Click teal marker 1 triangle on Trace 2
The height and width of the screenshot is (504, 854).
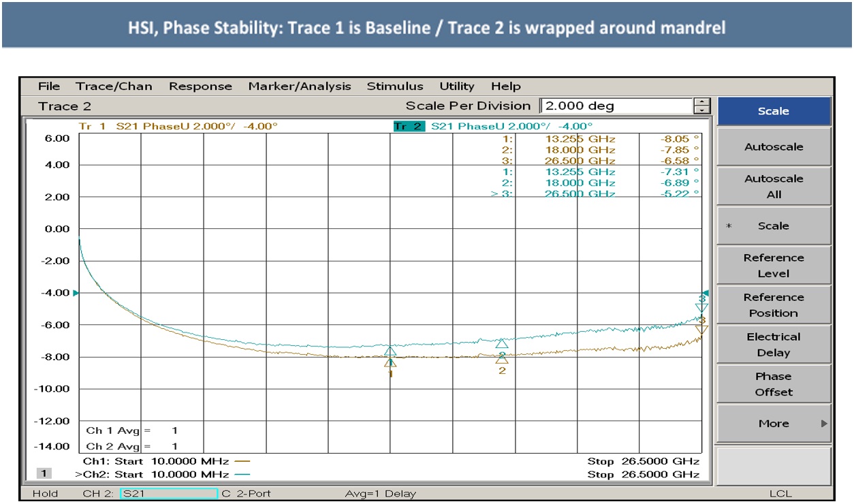tap(390, 351)
